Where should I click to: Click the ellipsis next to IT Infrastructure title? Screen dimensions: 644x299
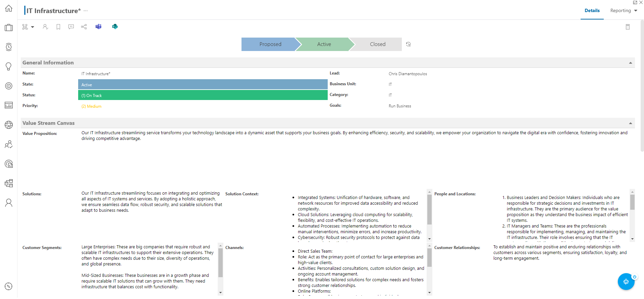pyautogui.click(x=86, y=11)
